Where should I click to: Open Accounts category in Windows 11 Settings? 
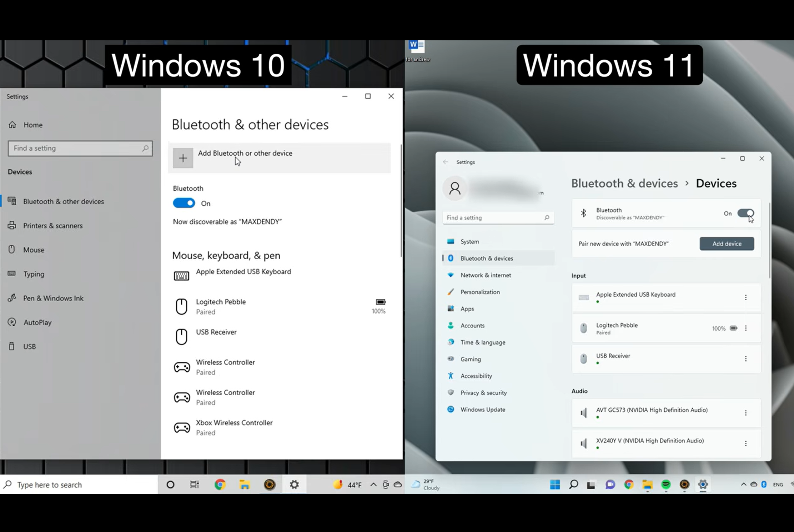click(498, 325)
